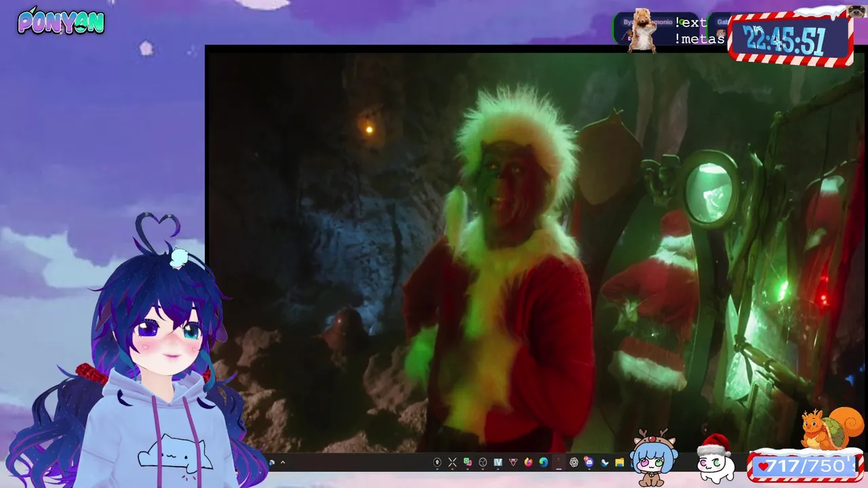
Task: Open the green-and-pink chat app taskbar icon
Action: coord(468,462)
